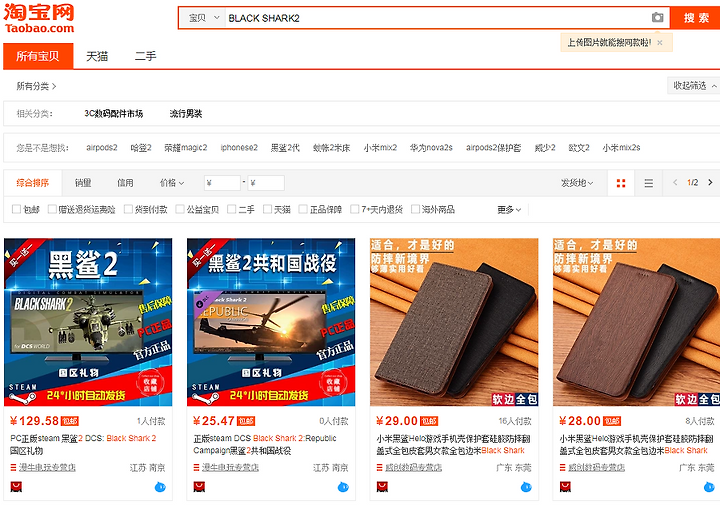The image size is (720, 505).
Task: Check the 海外商品 filter
Action: 415,209
